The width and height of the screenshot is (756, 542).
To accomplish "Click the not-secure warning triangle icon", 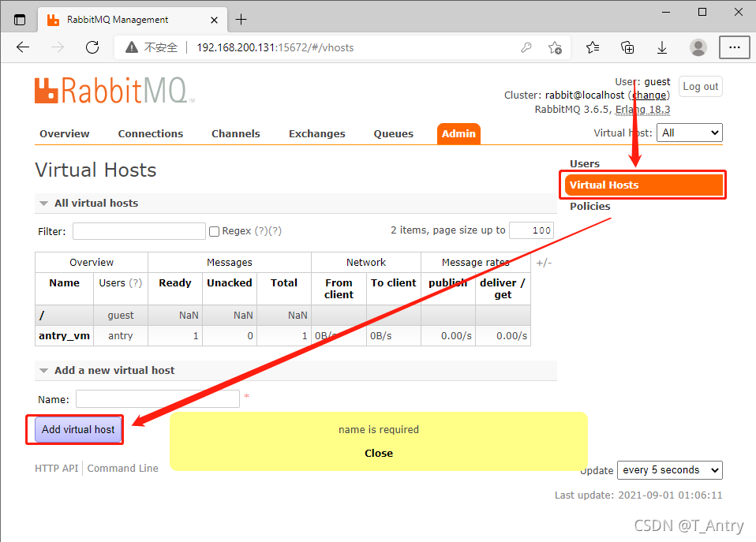I will pos(132,47).
